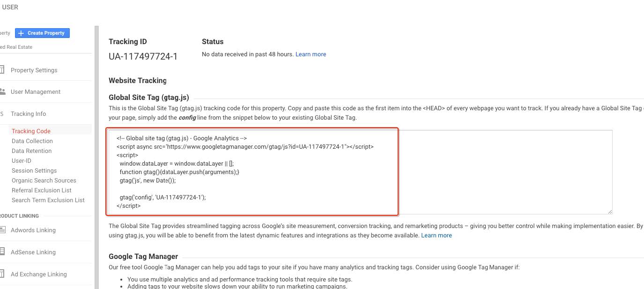Open AdSense Linking page
The width and height of the screenshot is (644, 289).
pyautogui.click(x=33, y=252)
